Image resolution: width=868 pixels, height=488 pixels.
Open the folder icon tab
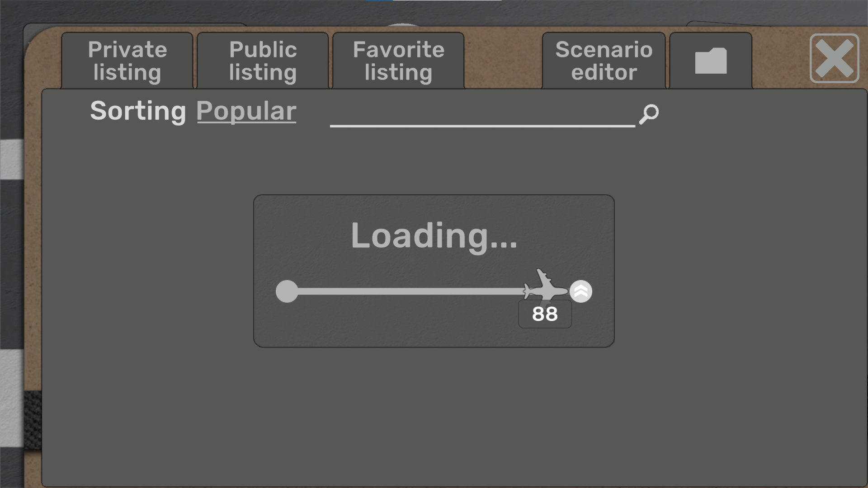point(711,61)
